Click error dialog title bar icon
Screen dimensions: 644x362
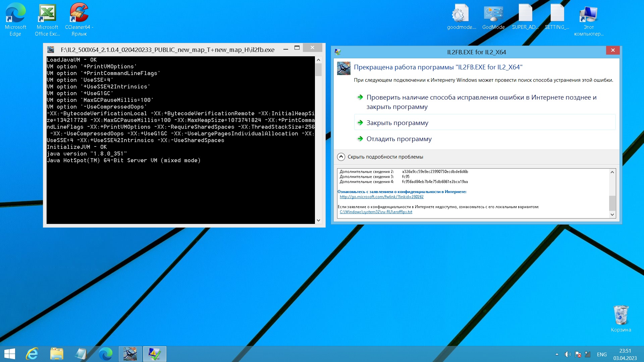338,52
